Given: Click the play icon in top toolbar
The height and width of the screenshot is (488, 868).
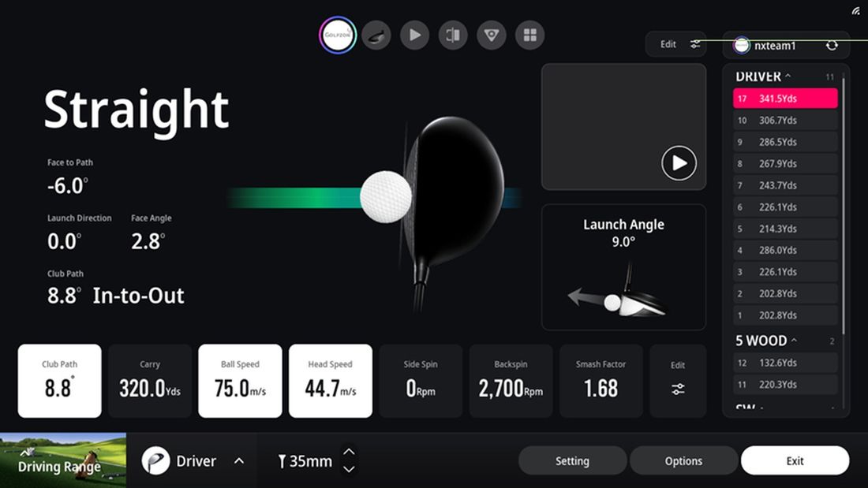Looking at the screenshot, I should coord(414,35).
